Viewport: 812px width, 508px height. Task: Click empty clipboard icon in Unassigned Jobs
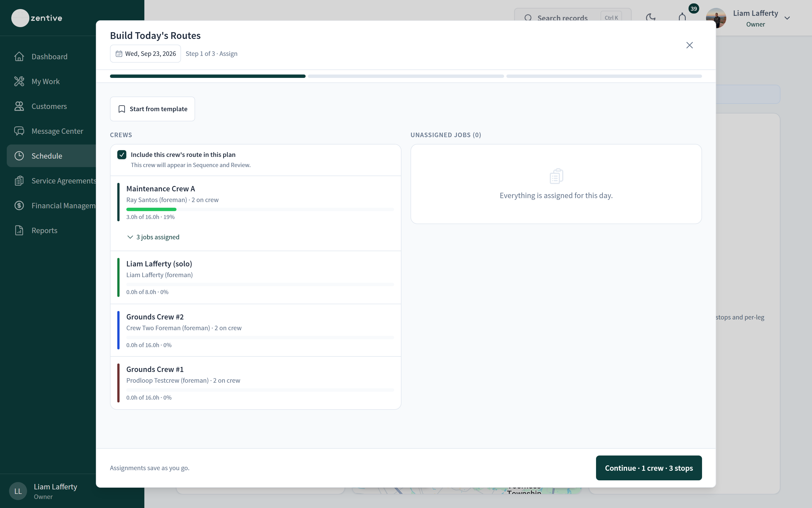click(x=556, y=176)
